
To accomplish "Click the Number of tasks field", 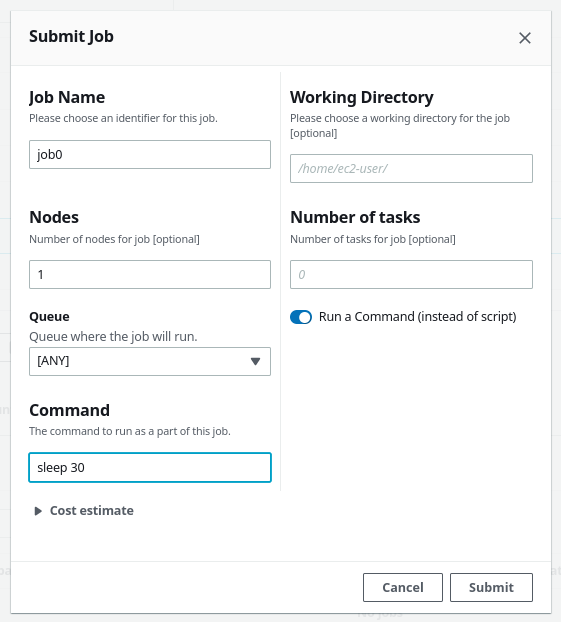I will point(411,275).
